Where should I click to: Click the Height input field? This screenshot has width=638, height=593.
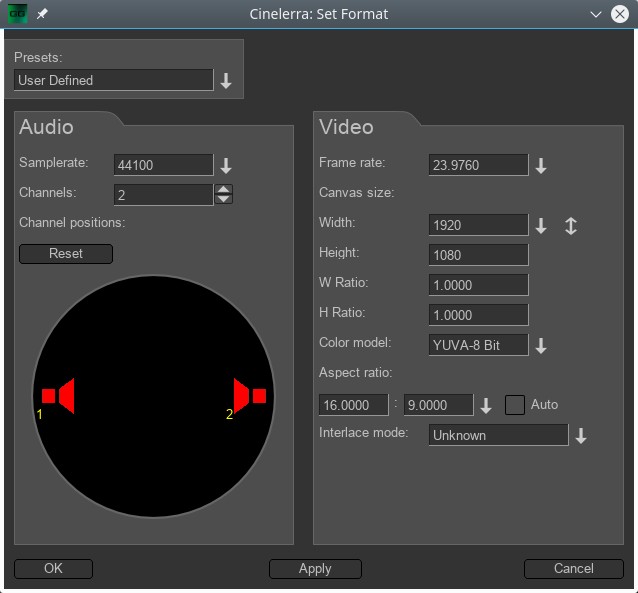click(x=478, y=255)
